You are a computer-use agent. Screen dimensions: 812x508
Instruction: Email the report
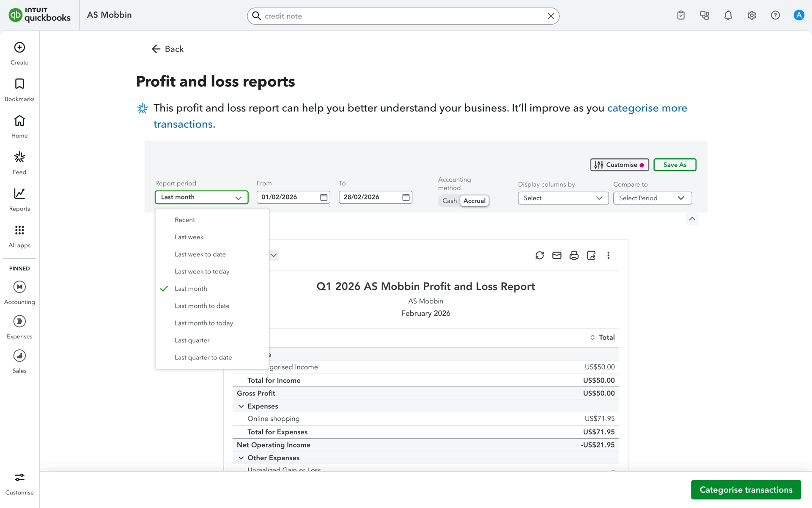coord(557,255)
